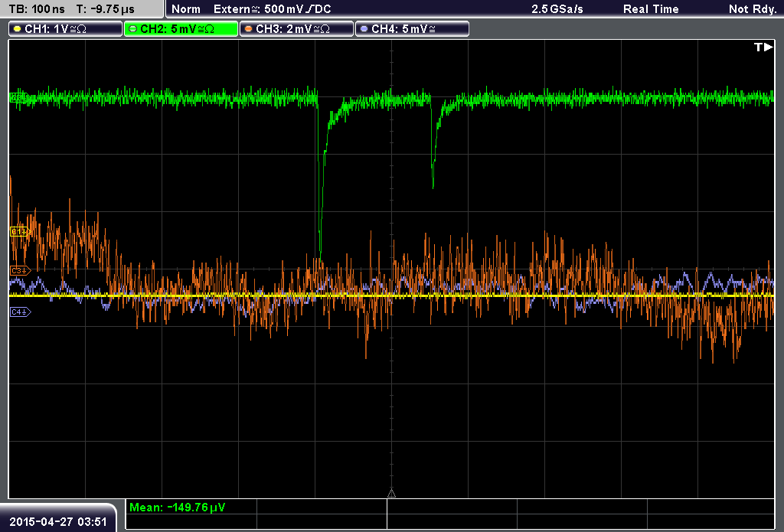Select the CH3: 2mV channel tab
784x532 pixels.
(296, 29)
